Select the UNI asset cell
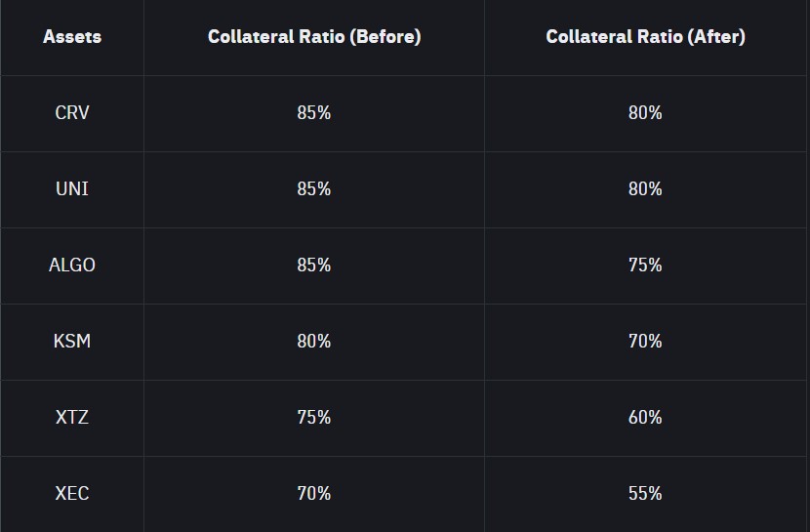This screenshot has width=810, height=532. [72, 189]
